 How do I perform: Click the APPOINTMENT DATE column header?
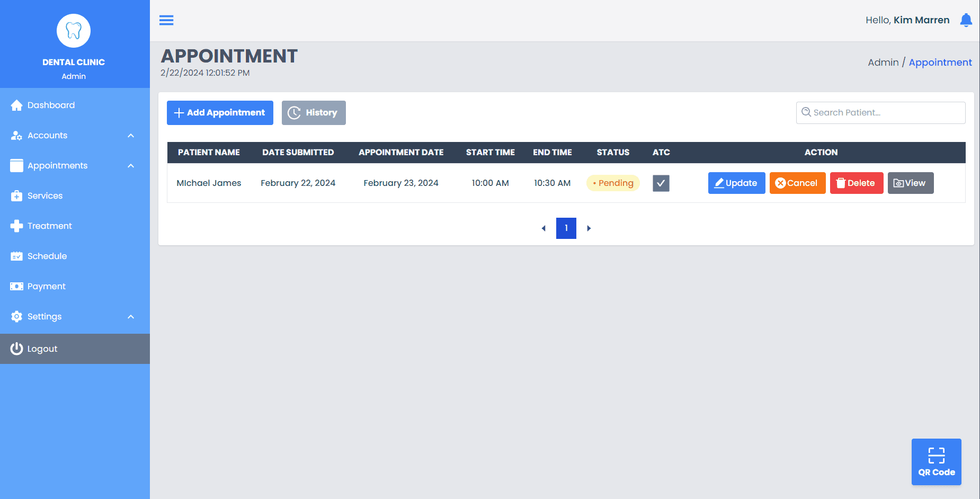[x=401, y=153]
